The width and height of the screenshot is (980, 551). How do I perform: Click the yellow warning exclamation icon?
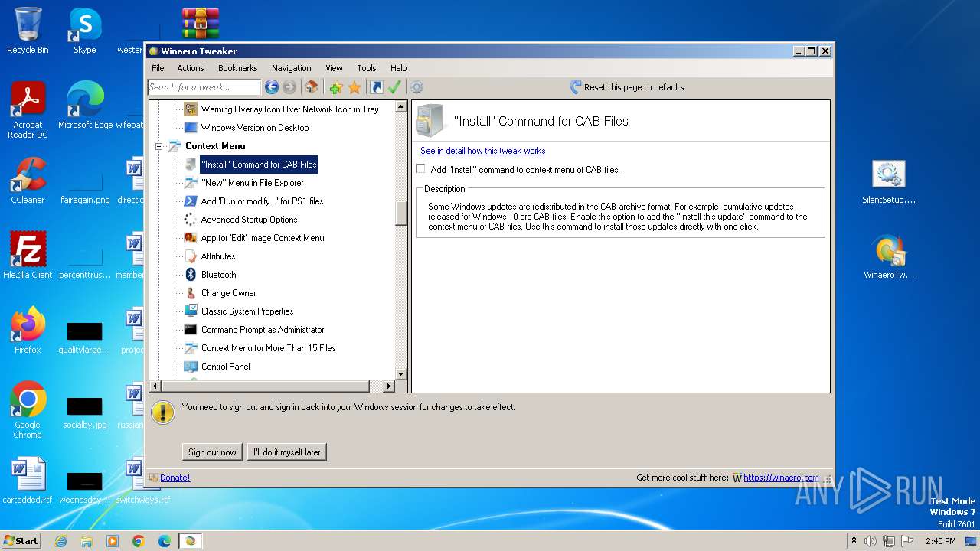pos(163,412)
